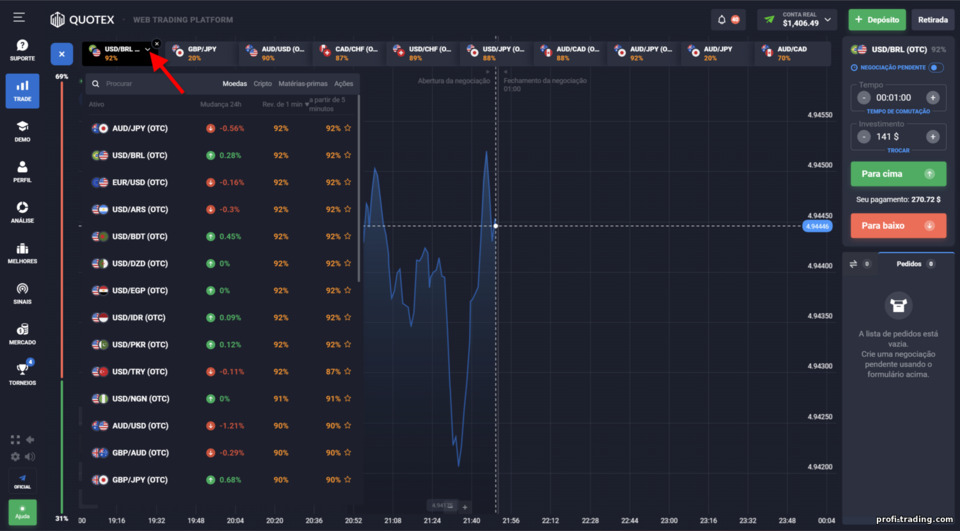Click the Depósito button

point(877,20)
